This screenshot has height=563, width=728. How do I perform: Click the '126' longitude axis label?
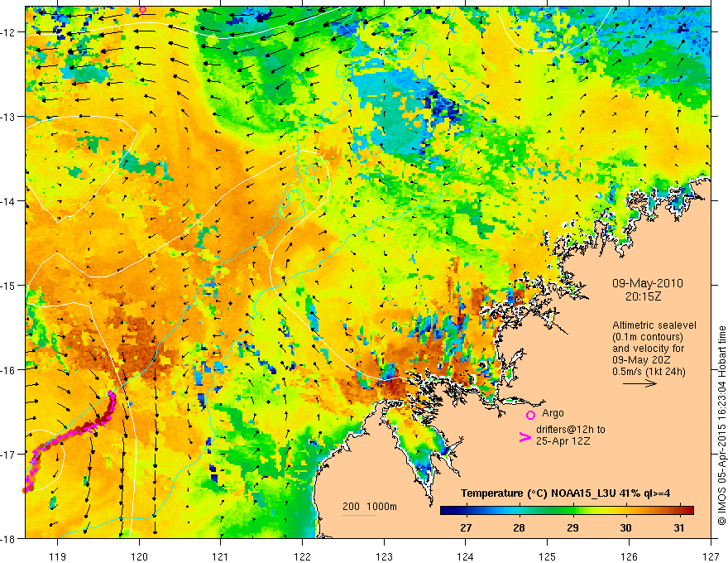(629, 556)
